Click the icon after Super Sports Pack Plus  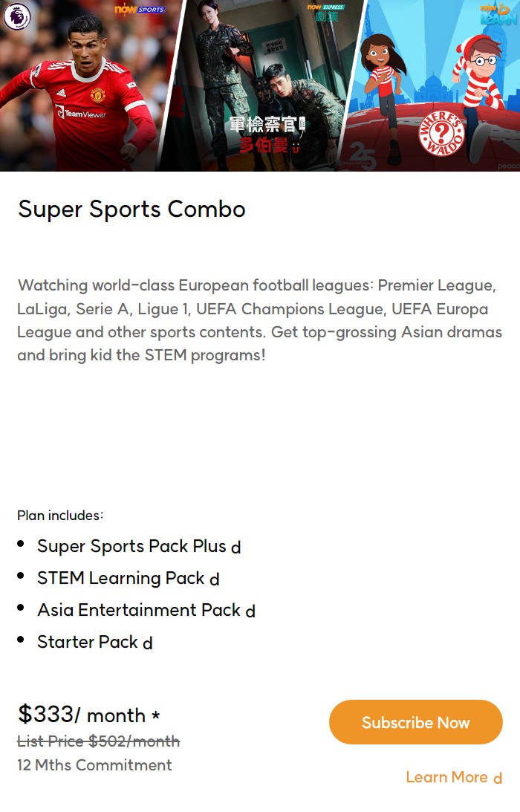pyautogui.click(x=235, y=548)
